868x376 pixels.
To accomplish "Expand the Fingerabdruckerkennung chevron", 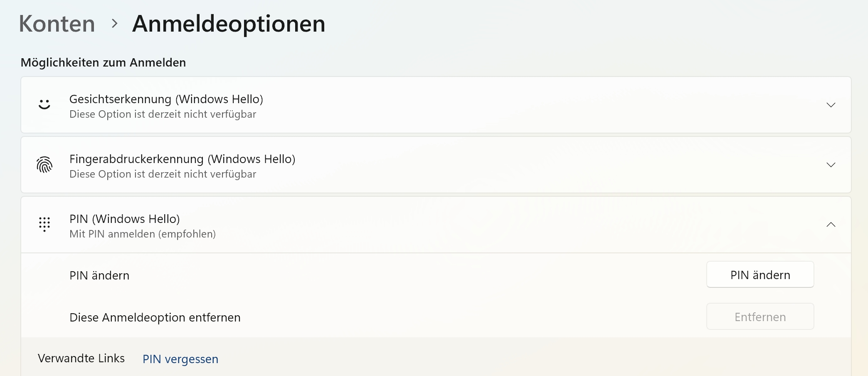I will pos(831,165).
